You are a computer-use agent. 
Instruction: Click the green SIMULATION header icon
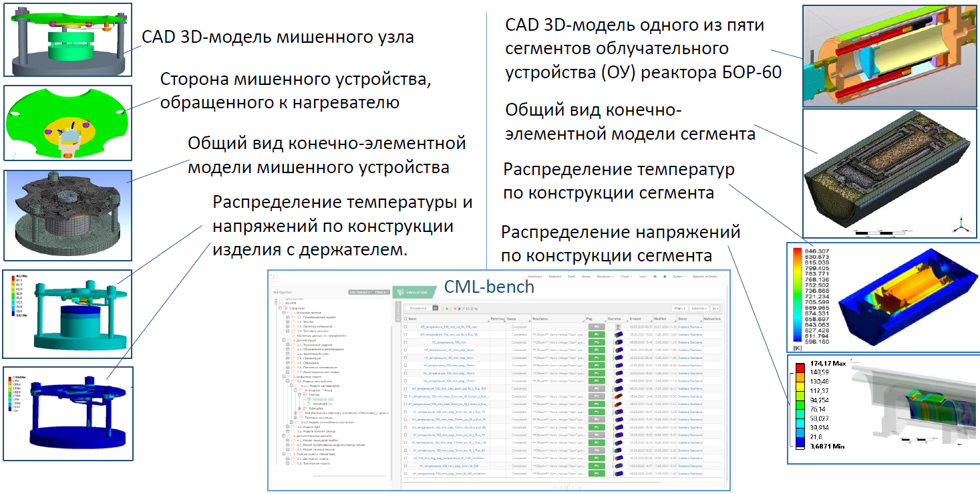pos(399,291)
